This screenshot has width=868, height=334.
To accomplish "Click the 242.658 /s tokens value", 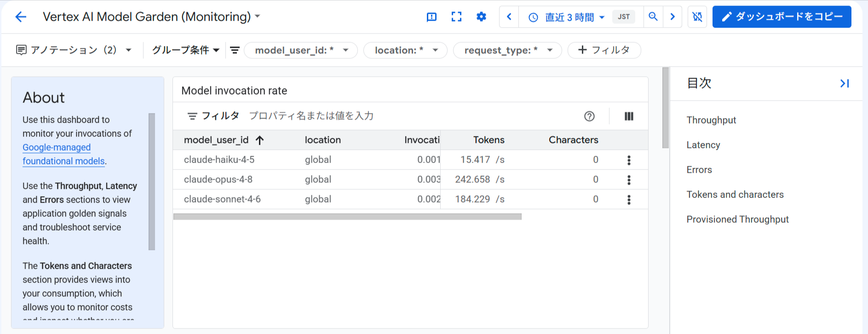I will click(x=480, y=180).
